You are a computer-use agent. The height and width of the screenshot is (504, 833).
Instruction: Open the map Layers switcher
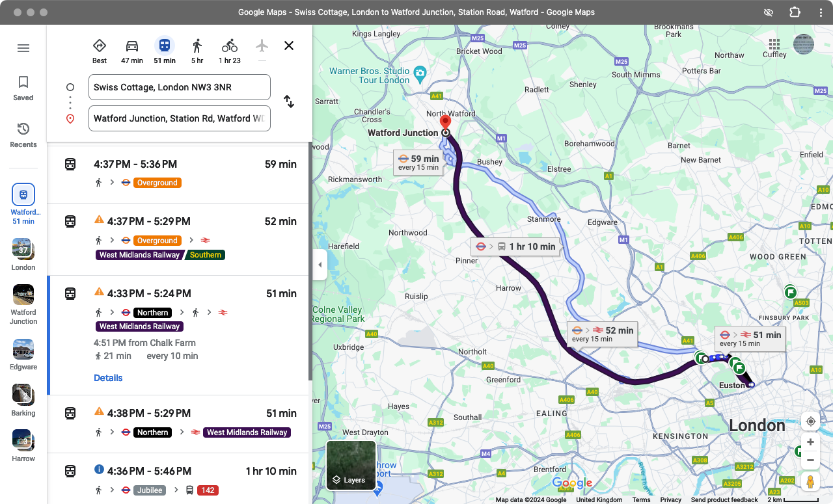tap(351, 466)
